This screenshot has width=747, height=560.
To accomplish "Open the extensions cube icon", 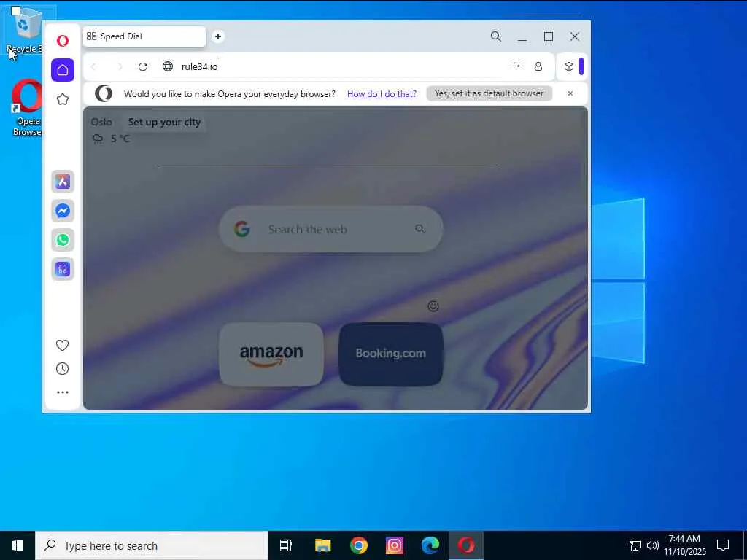I will pos(568,66).
